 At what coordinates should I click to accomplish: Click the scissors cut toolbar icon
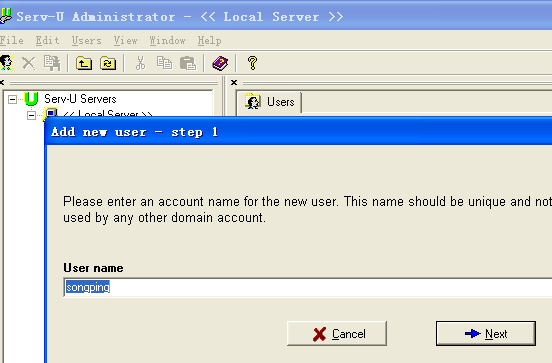tap(140, 63)
